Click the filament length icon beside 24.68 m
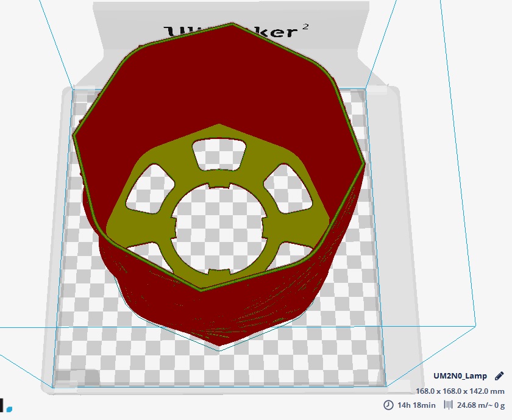The image size is (512, 420). (x=449, y=405)
